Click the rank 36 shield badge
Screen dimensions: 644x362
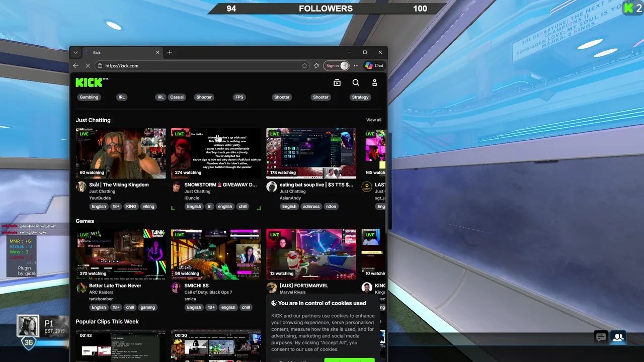pos(28,342)
